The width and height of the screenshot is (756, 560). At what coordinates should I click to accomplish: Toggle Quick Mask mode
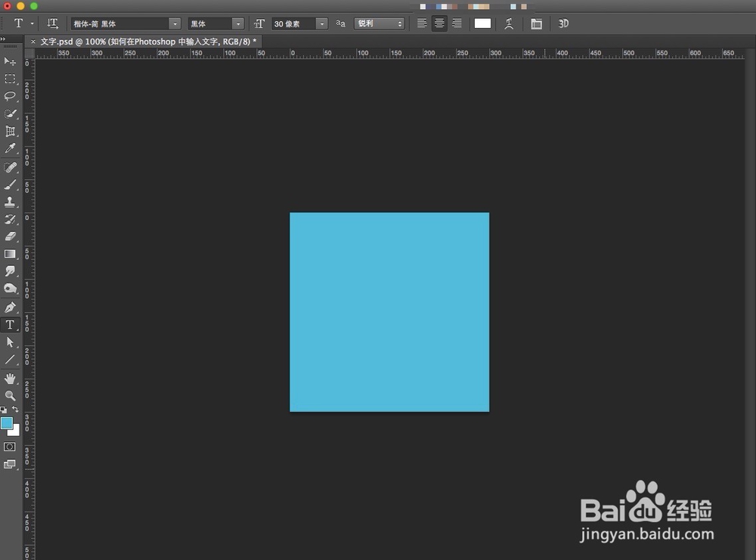[x=10, y=447]
